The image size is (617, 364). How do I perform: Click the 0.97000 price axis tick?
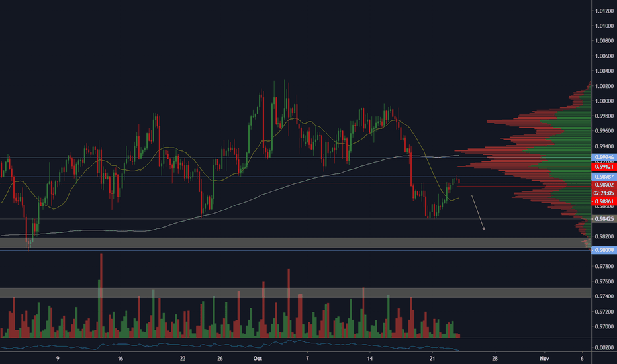[x=604, y=327]
